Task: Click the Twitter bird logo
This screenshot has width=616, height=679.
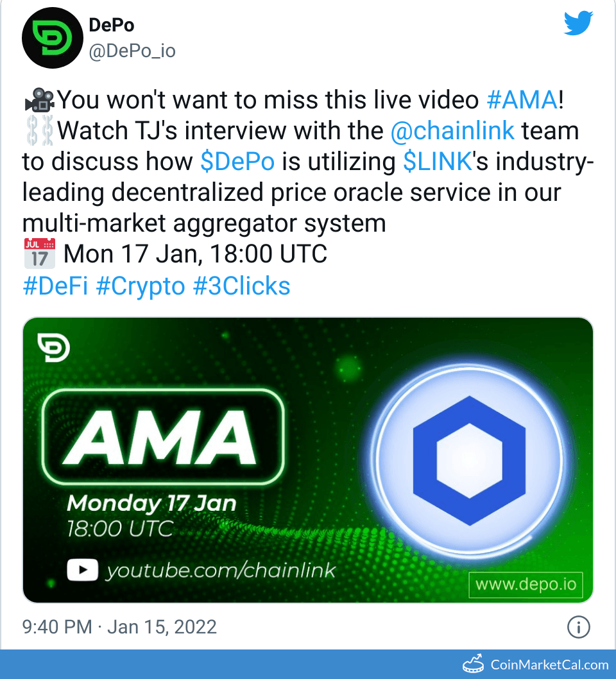Action: 580,24
